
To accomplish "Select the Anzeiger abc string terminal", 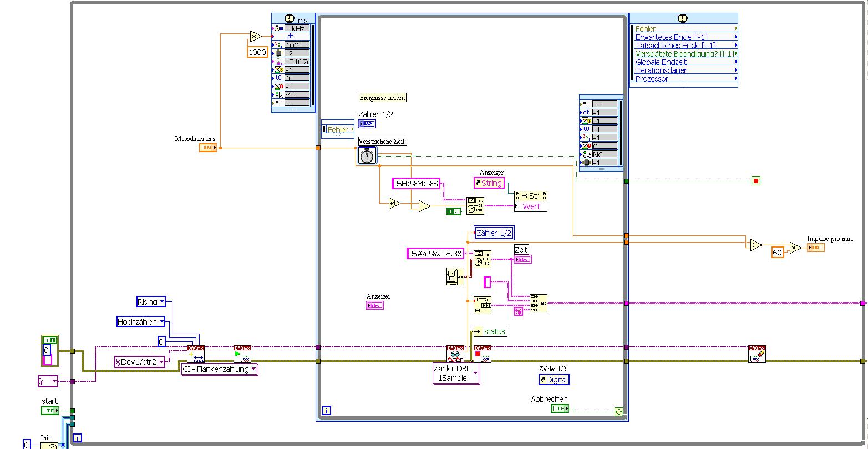I will 375,305.
